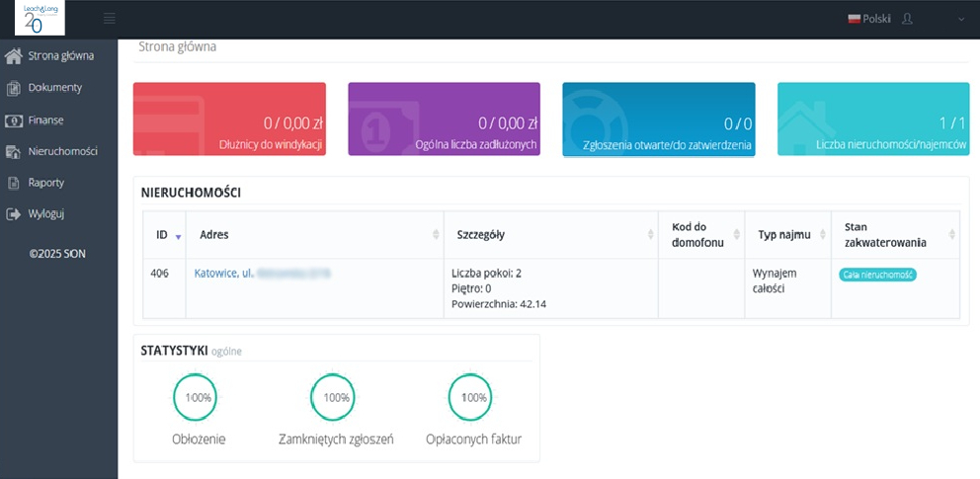Screen dimensions: 980x479
Task: Click the Nieruchomości building icon in sidebar
Action: (x=14, y=152)
